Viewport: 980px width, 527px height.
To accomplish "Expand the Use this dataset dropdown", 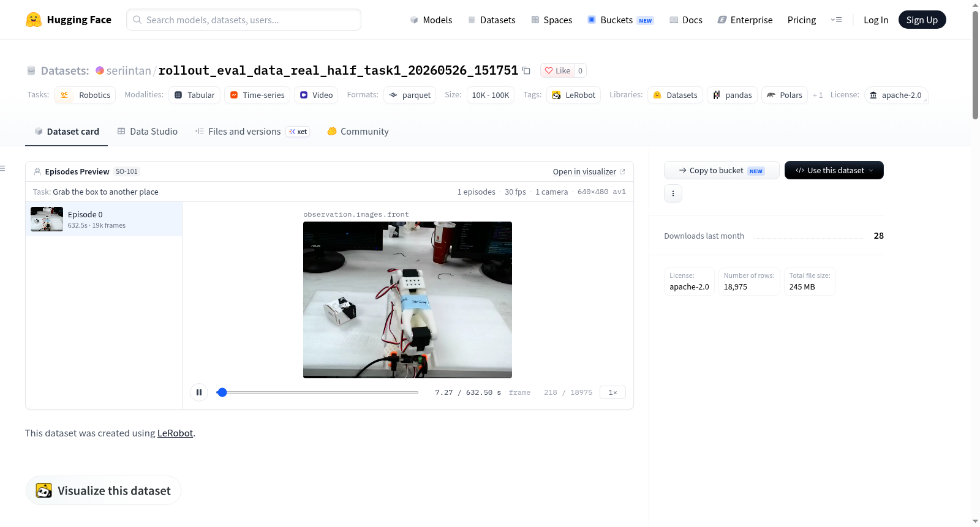I will [x=834, y=170].
